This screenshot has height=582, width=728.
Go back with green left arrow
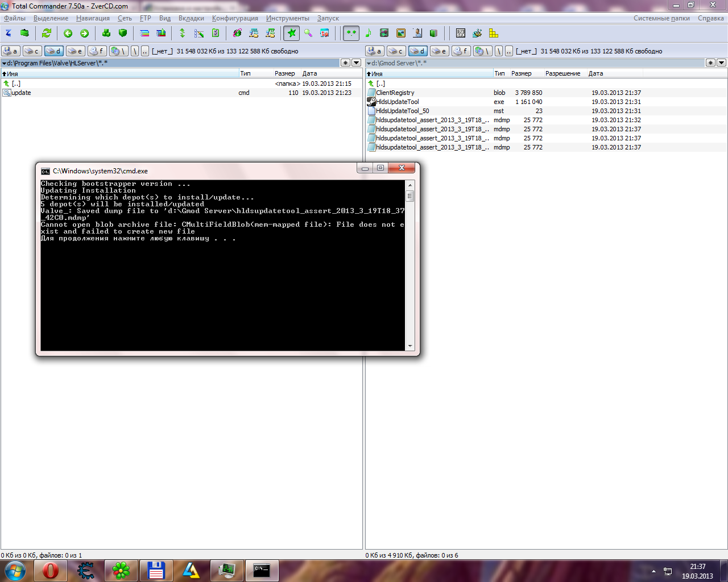[x=68, y=33]
